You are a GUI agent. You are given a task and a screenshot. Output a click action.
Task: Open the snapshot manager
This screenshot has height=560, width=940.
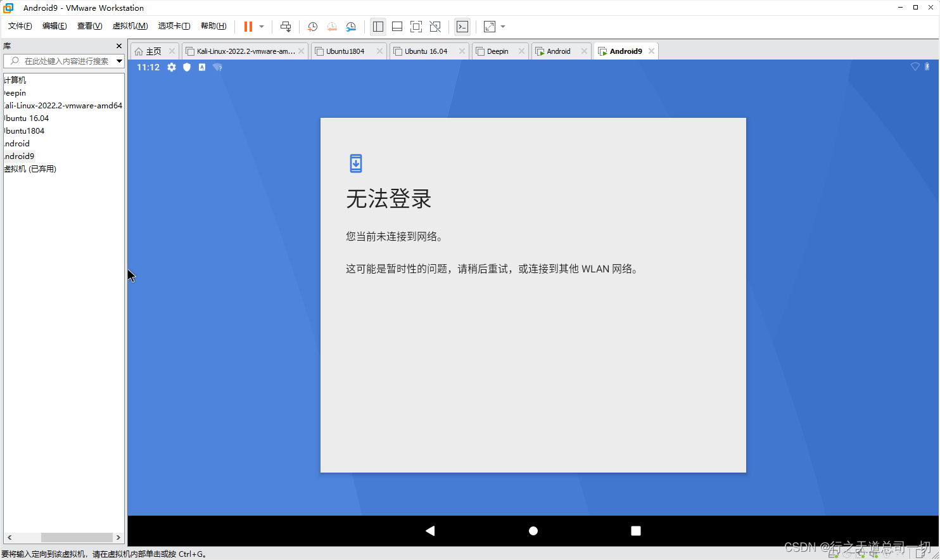[x=351, y=27]
